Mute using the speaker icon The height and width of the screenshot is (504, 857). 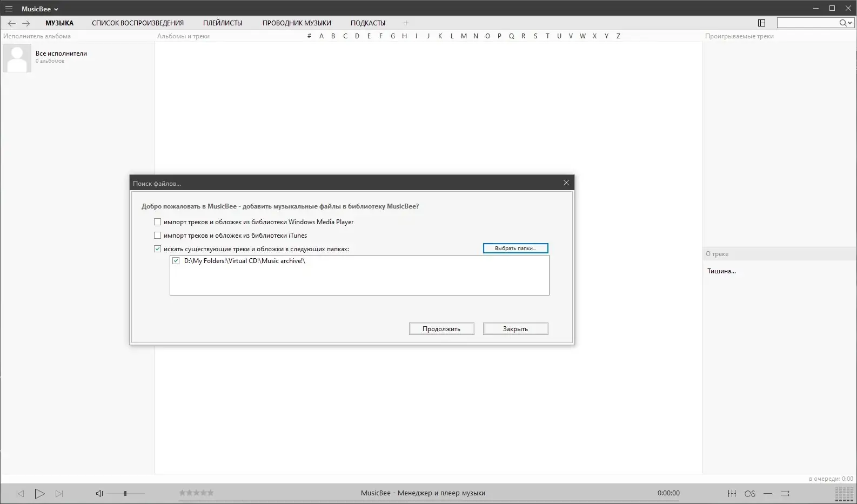click(x=99, y=493)
